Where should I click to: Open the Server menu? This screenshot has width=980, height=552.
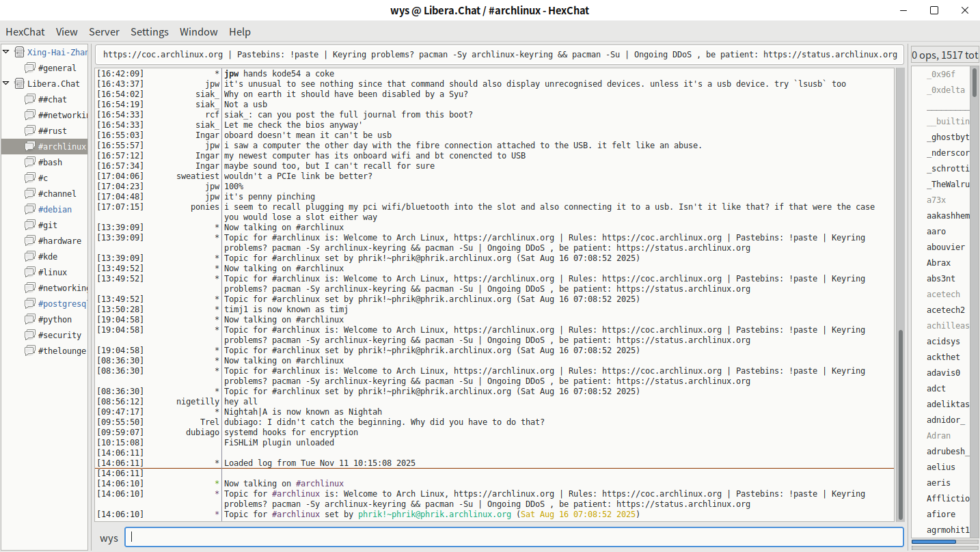click(x=104, y=32)
